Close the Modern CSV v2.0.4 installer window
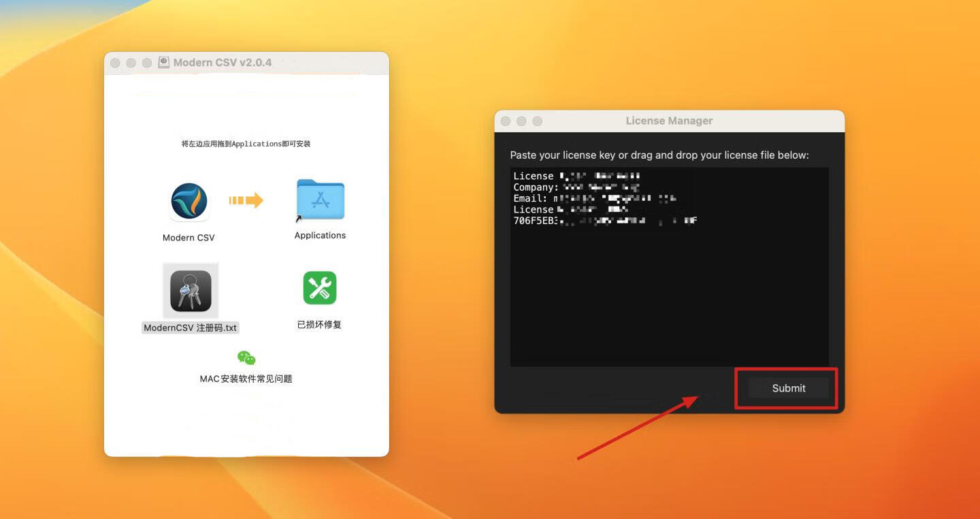The height and width of the screenshot is (519, 980). point(115,63)
